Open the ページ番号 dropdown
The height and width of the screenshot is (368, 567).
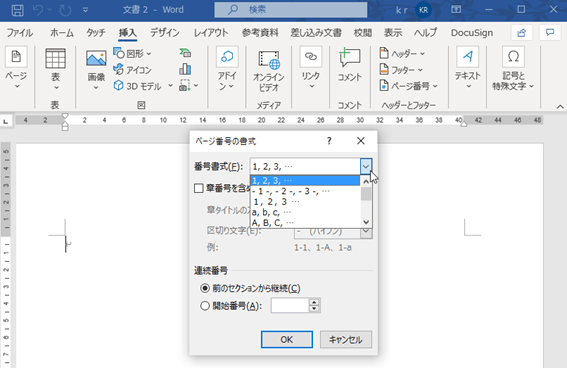409,86
